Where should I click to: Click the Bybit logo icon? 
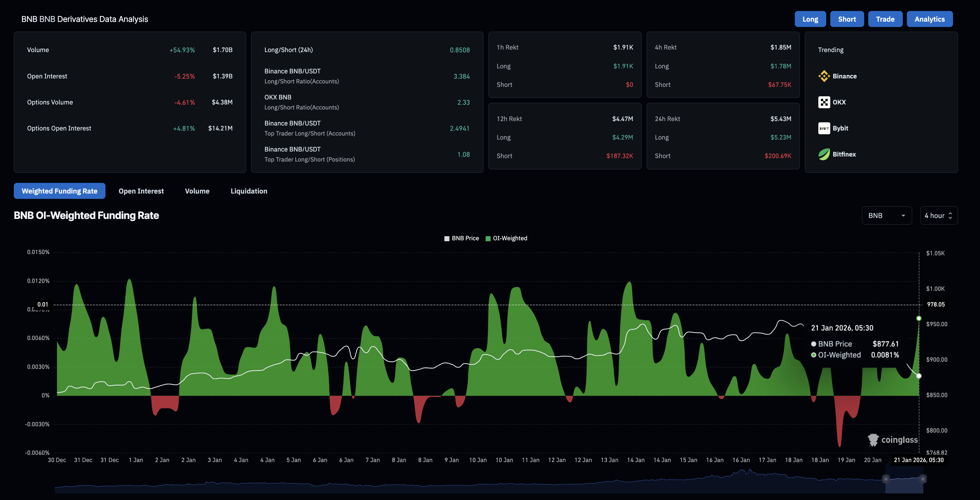click(824, 129)
